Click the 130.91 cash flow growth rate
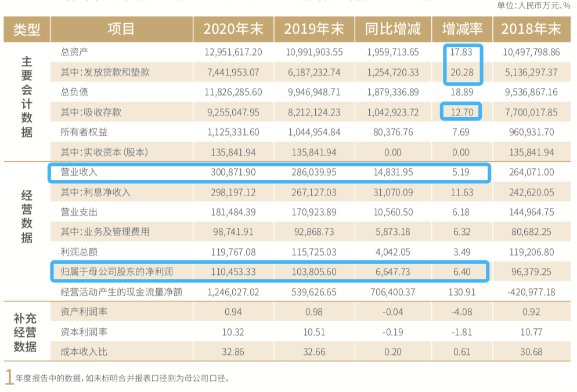Screen dimensions: 577x392 coord(462,292)
